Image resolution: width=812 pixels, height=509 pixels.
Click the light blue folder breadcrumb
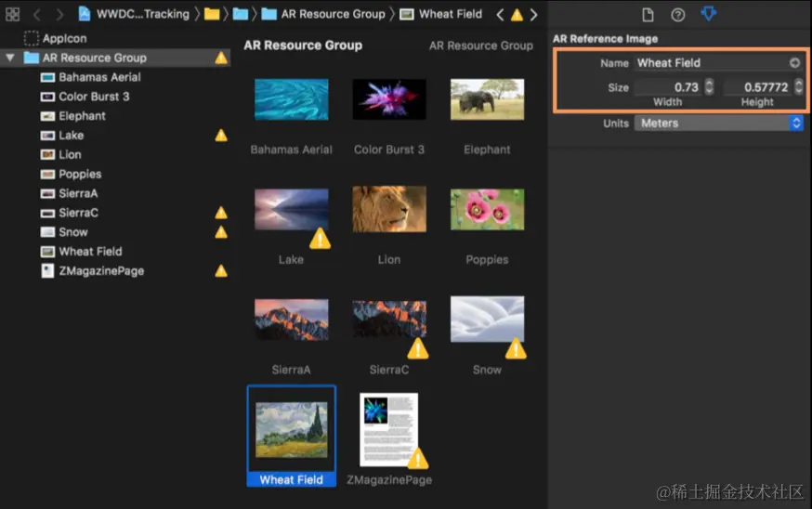[x=241, y=14]
